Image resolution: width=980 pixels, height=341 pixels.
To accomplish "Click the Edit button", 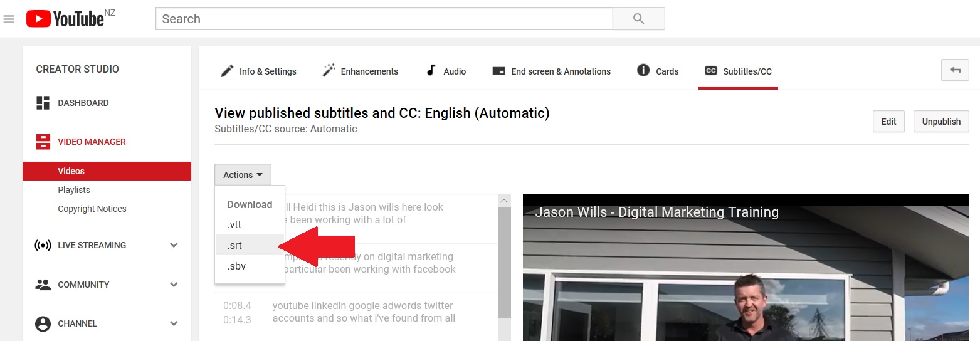I will [888, 122].
